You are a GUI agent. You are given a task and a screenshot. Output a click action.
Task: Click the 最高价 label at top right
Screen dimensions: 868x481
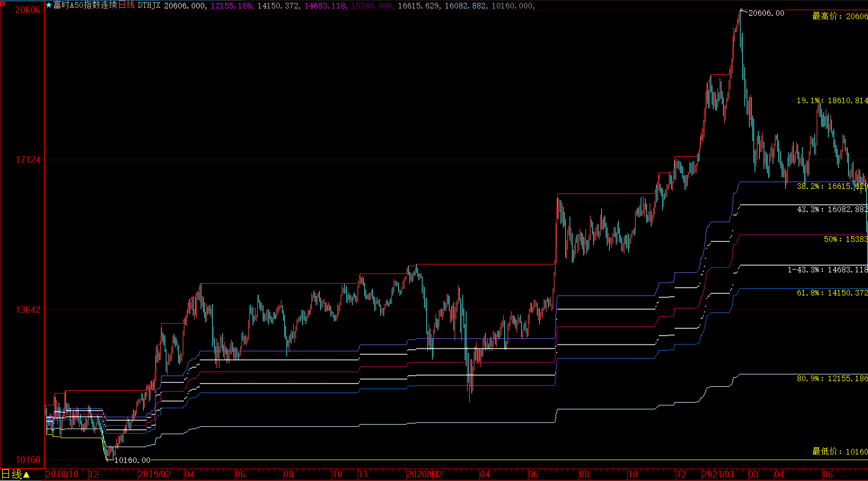point(840,16)
